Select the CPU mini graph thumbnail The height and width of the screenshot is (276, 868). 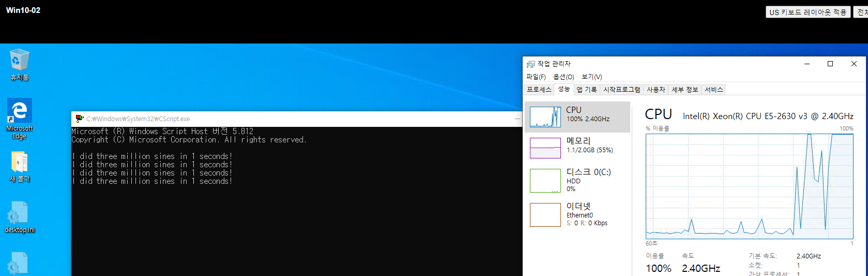coord(545,117)
